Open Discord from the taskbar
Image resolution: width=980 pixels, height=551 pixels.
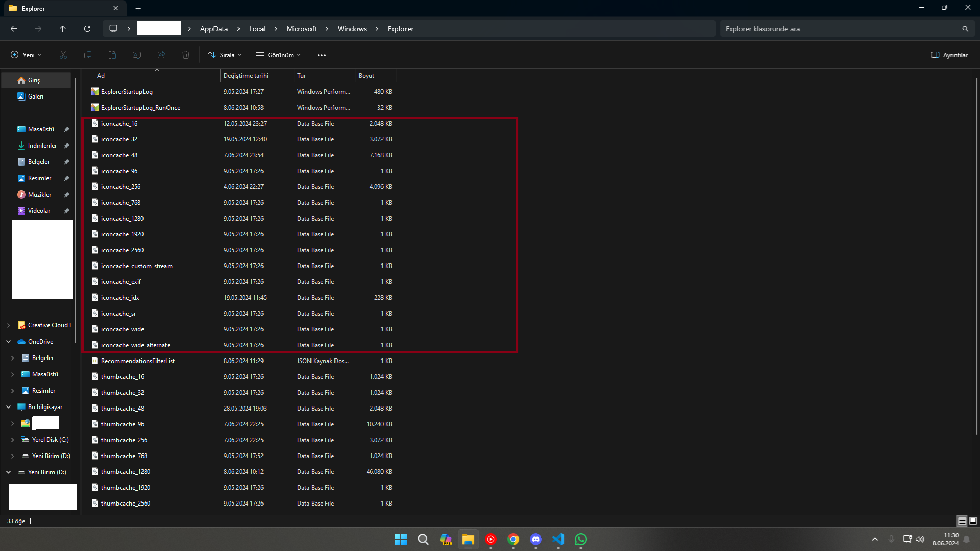coord(536,539)
